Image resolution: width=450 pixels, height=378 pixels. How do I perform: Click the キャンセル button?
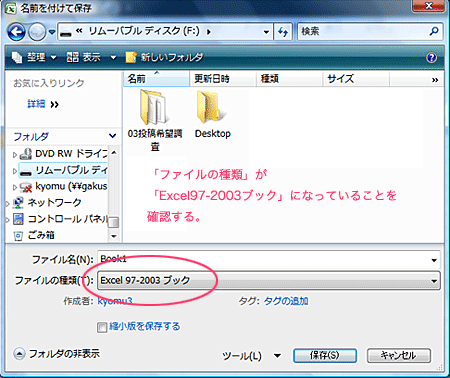tap(399, 355)
